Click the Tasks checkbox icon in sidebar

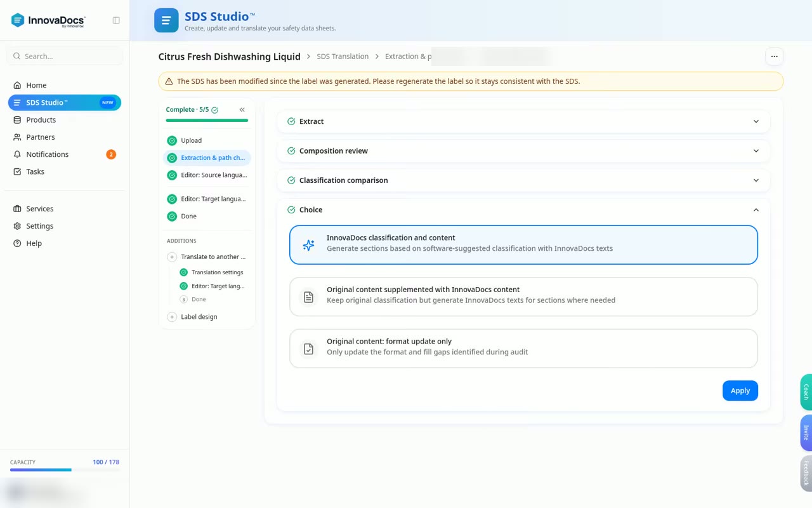(17, 171)
